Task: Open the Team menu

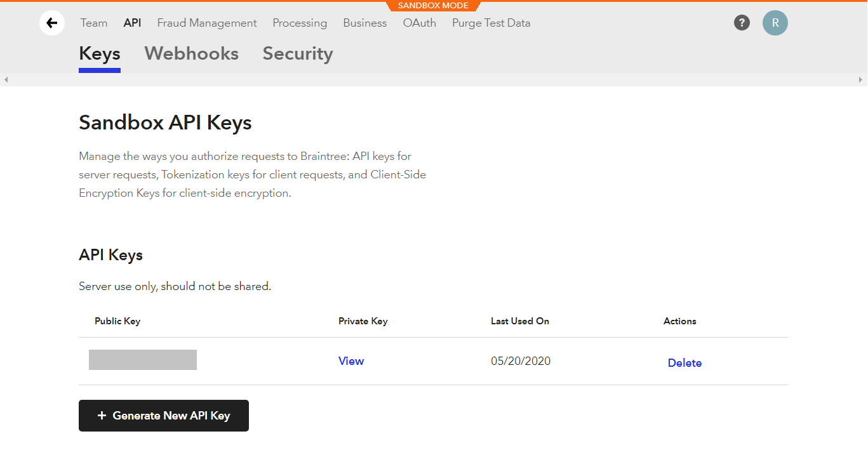Action: click(94, 23)
